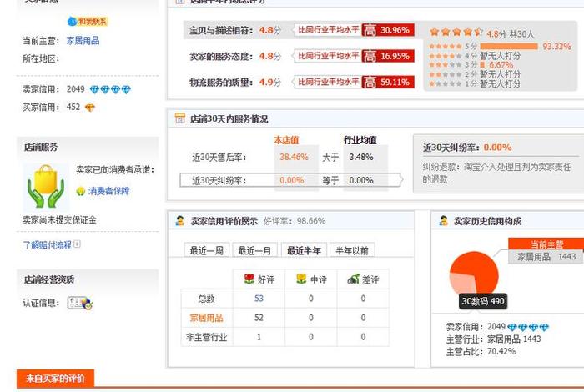Click the orange pie chart

474,276
